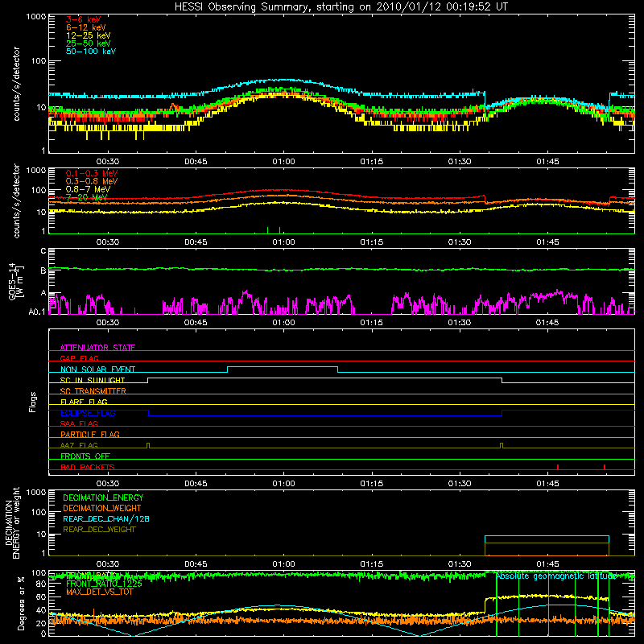Click the GOES-14 axis label
The height and width of the screenshot is (644, 644).
click(x=15, y=281)
